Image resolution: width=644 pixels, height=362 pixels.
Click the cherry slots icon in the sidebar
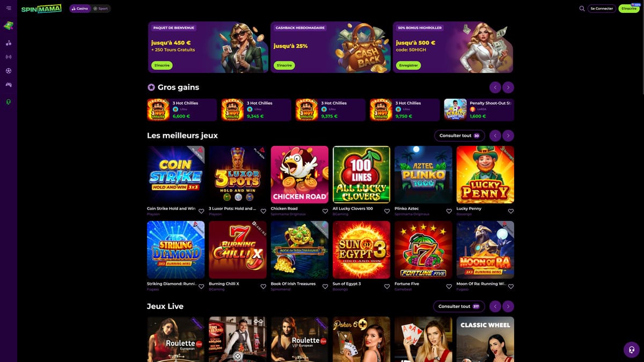click(x=9, y=43)
